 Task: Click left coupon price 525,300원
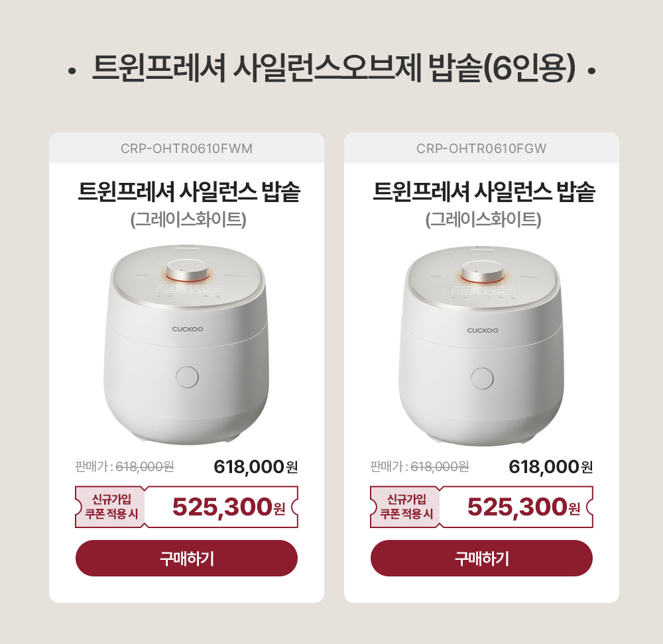[x=229, y=507]
